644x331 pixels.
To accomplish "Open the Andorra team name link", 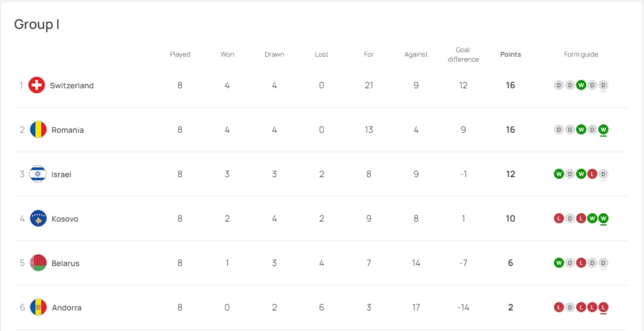I will coord(66,308).
